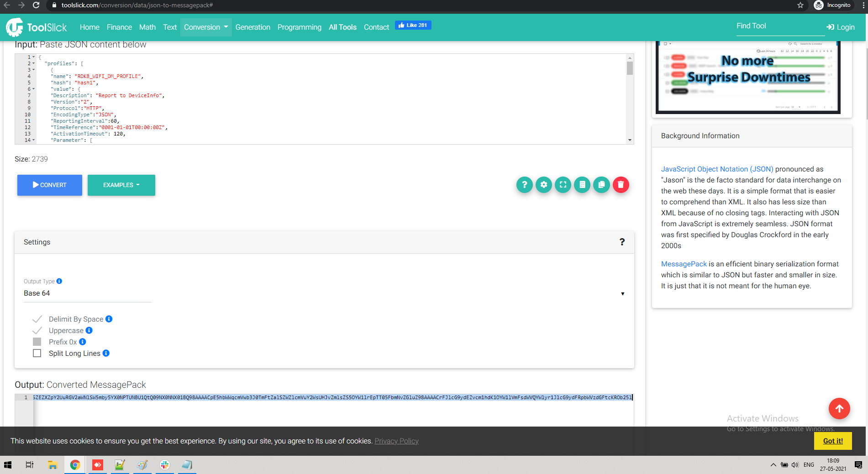Accept cookies with Got it! button

833,441
